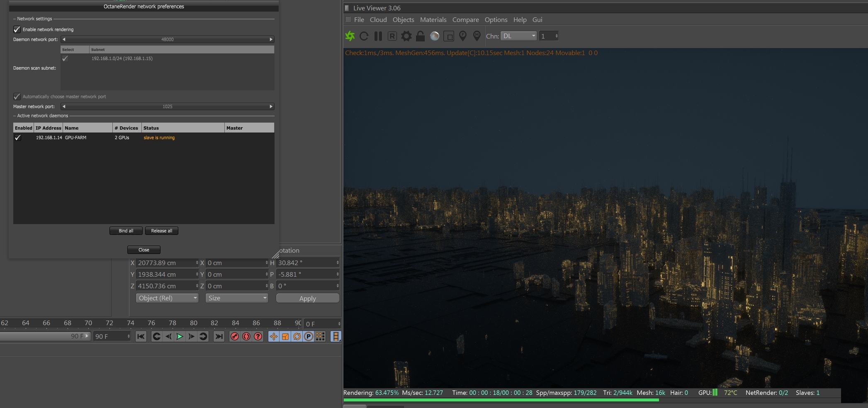Pause the Live Viewer render
868x408 pixels.
(378, 36)
